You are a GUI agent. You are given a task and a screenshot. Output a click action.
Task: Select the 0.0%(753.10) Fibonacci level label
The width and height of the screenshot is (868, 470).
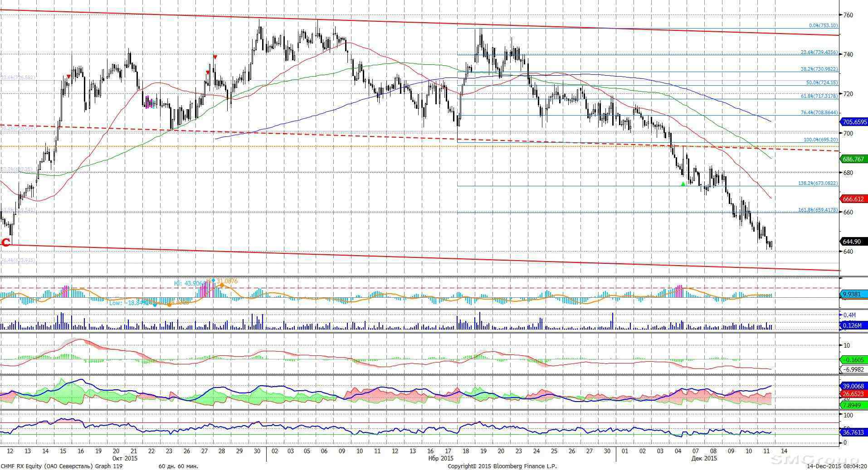pyautogui.click(x=823, y=26)
